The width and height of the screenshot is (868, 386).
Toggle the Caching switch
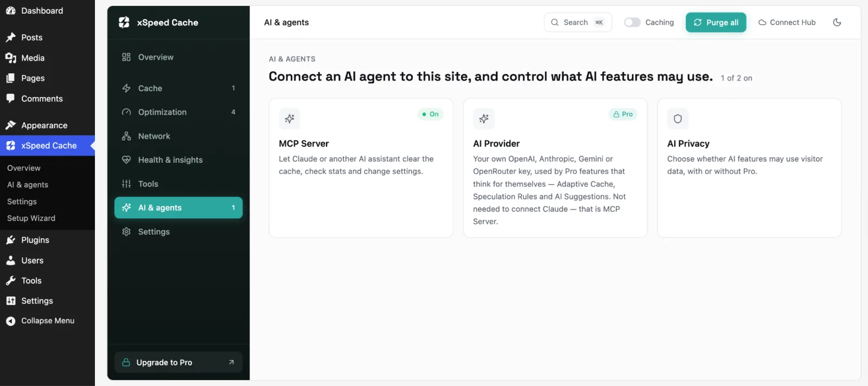coord(632,22)
